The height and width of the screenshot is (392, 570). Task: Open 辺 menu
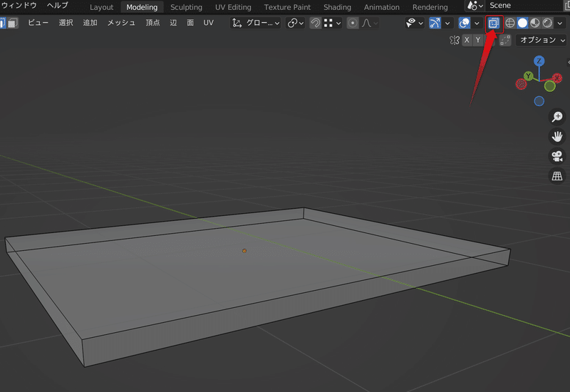pyautogui.click(x=173, y=23)
